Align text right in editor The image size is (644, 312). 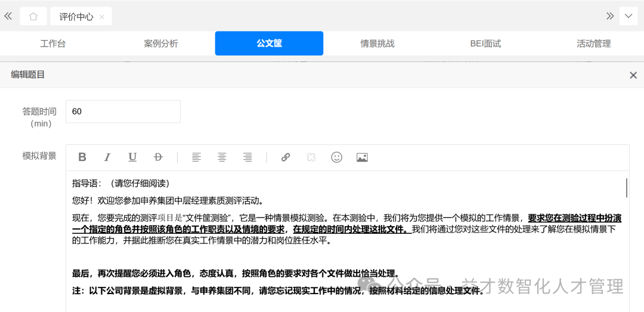247,157
